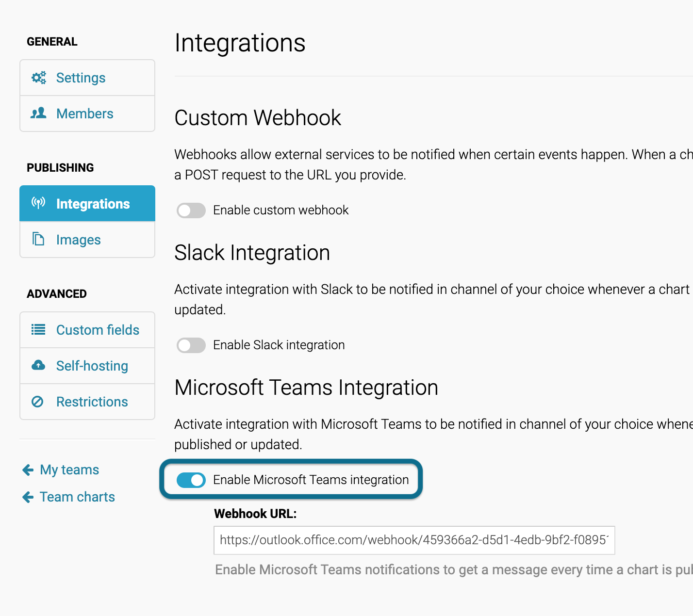Click the Enable custom webhook label
Image resolution: width=693 pixels, height=616 pixels.
tap(281, 210)
